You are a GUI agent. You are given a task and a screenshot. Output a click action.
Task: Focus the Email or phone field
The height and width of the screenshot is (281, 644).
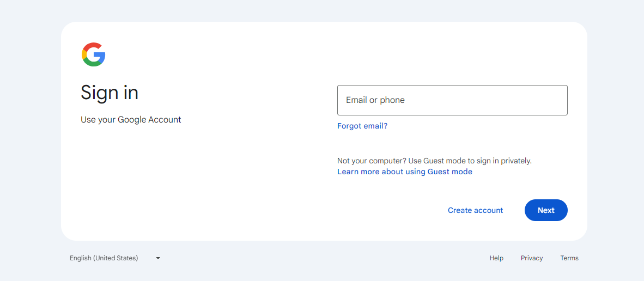coord(452,100)
